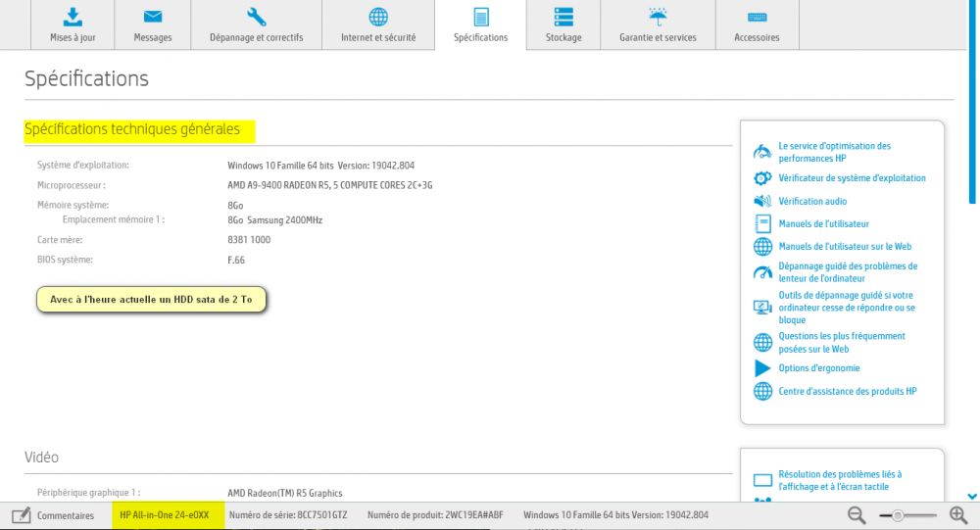Click the gear icon for Vérificateur de système

tap(762, 178)
